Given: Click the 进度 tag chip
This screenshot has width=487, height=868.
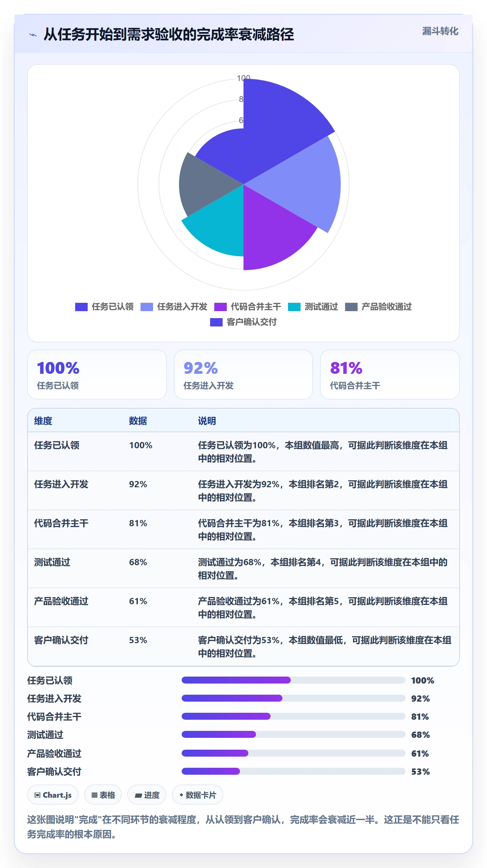Looking at the screenshot, I should point(147,795).
